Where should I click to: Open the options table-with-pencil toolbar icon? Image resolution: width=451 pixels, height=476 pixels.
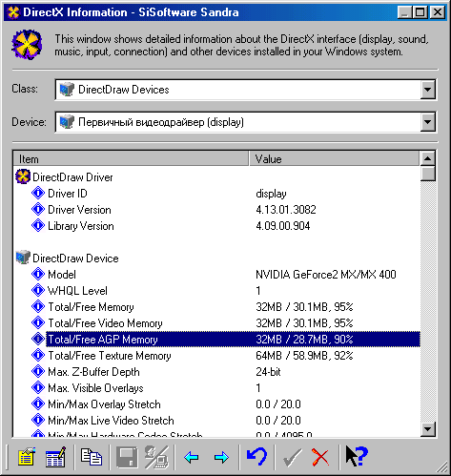pos(55,458)
